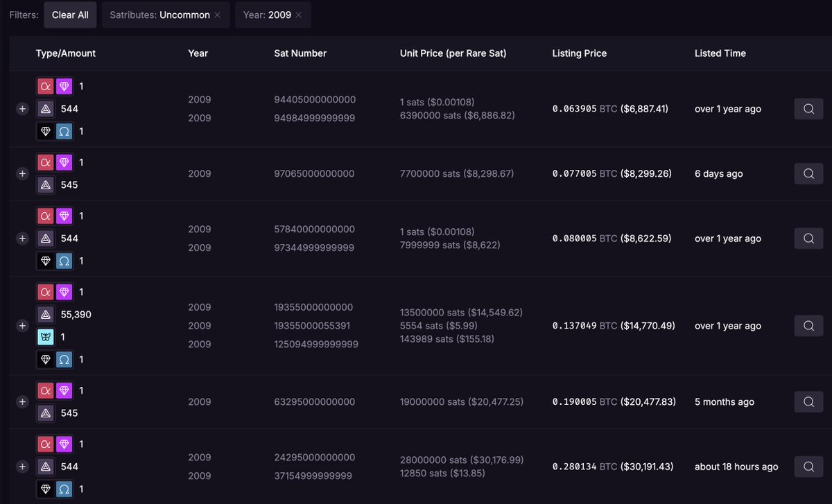This screenshot has height=504, width=832.
Task: Select sat number 24295000000000
Action: [x=315, y=458]
